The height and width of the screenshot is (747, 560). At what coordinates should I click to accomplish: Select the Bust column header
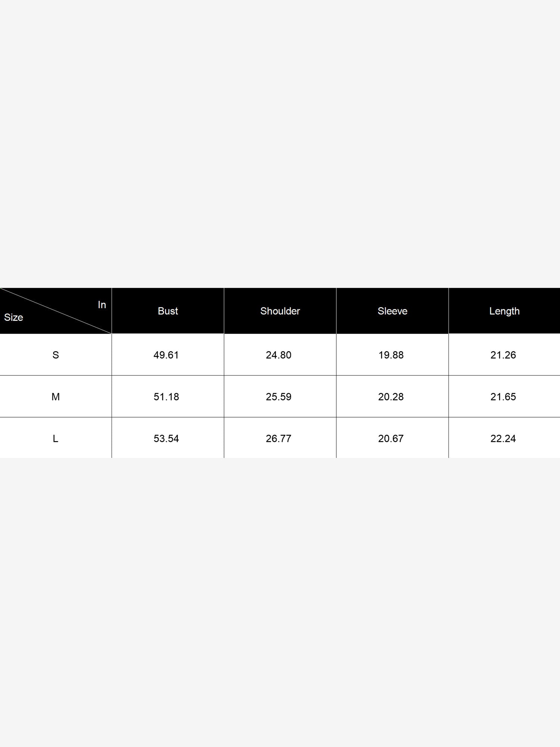[168, 311]
